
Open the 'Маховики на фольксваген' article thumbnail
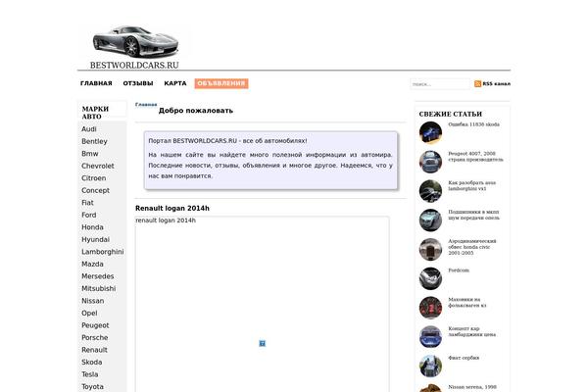[430, 308]
